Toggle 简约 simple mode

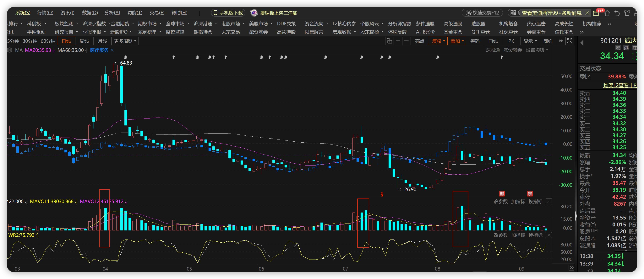548,41
